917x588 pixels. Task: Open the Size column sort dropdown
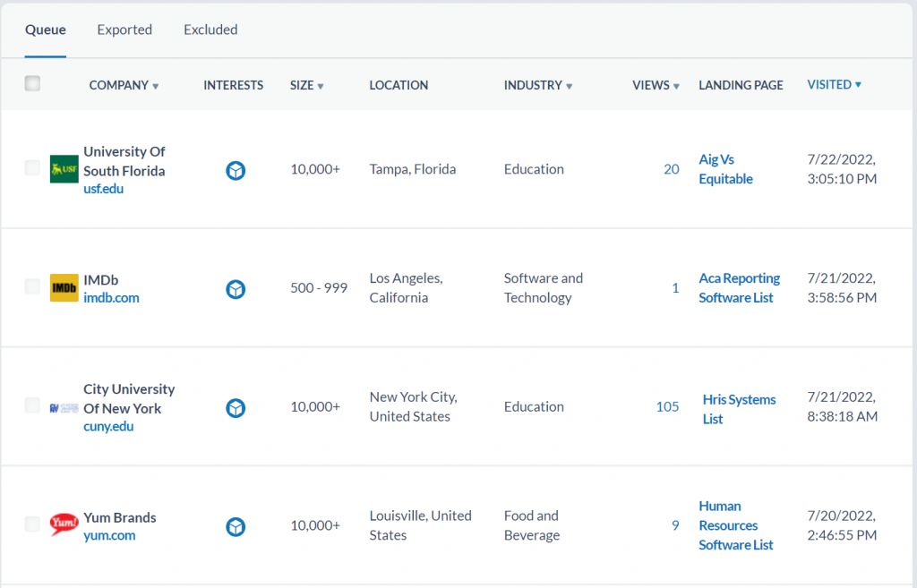click(x=320, y=87)
